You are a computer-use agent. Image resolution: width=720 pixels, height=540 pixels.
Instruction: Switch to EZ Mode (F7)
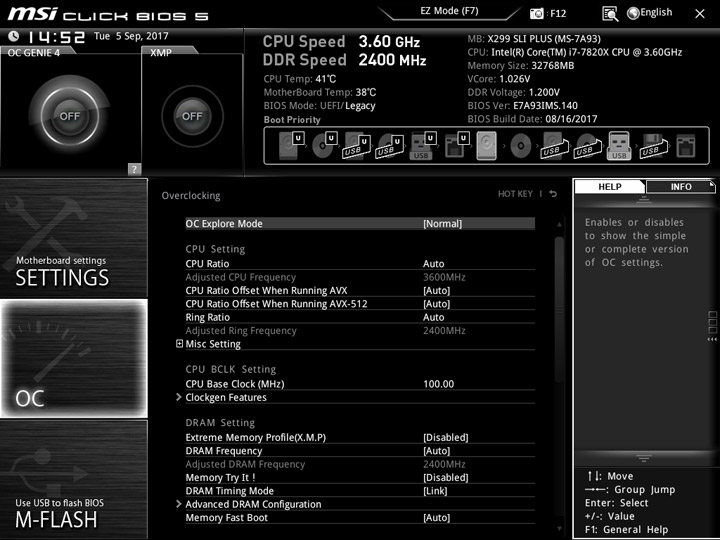pos(449,11)
